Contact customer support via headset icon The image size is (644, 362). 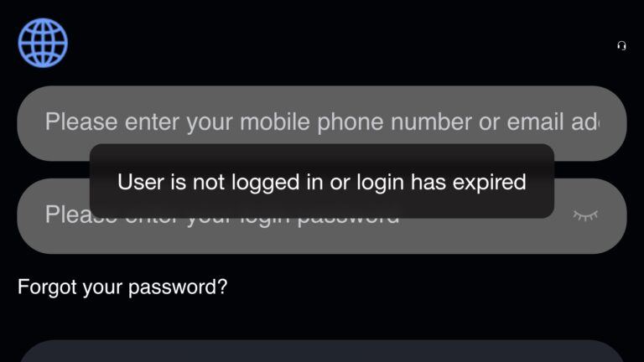pyautogui.click(x=621, y=45)
